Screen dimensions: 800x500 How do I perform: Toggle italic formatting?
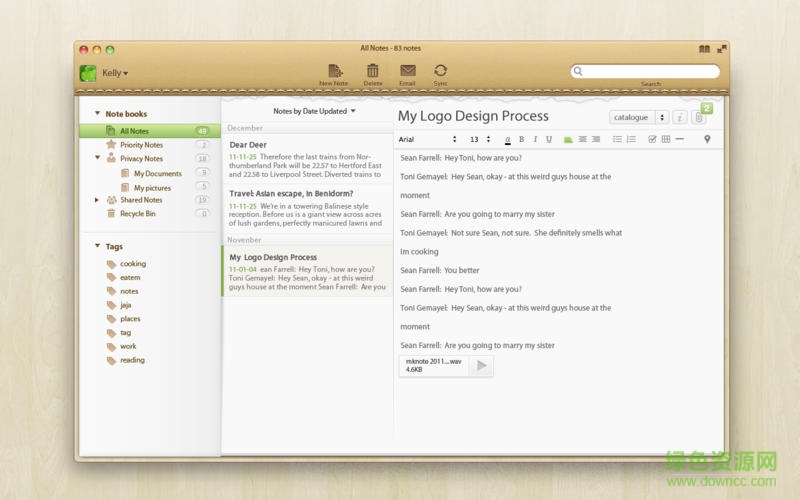click(x=535, y=139)
